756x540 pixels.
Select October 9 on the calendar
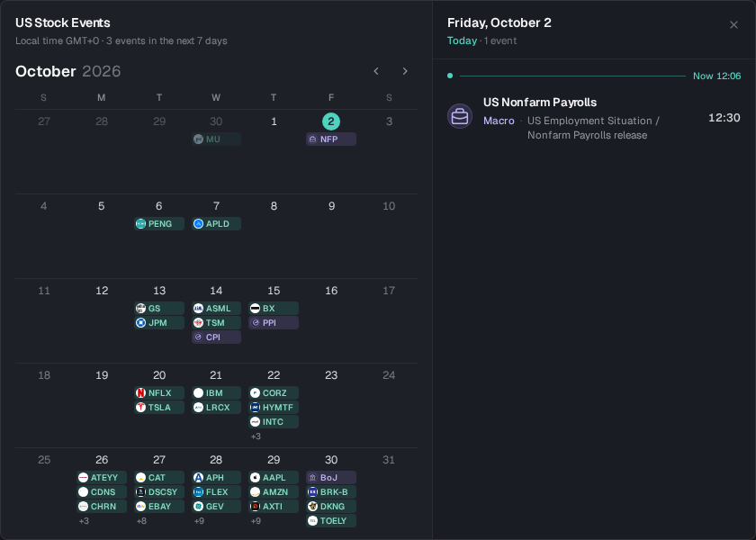tap(331, 206)
